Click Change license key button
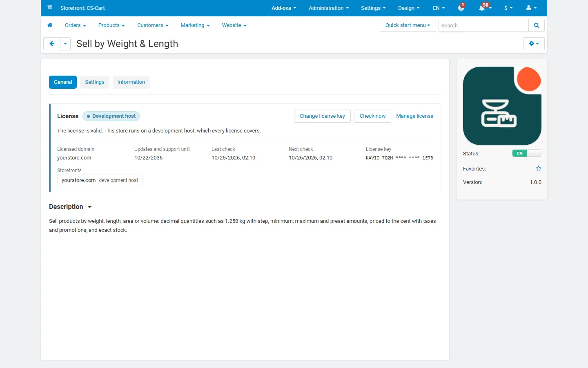The width and height of the screenshot is (588, 368). pos(322,116)
